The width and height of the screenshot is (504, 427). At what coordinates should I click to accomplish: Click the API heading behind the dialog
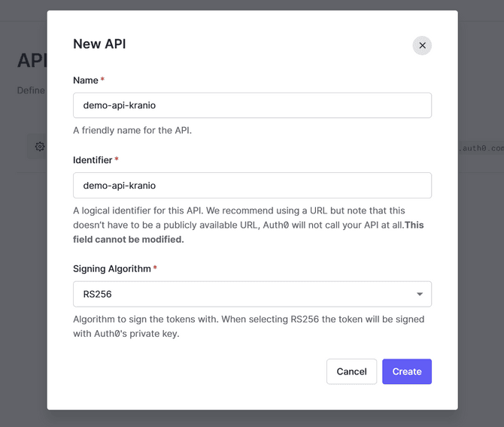[32, 60]
